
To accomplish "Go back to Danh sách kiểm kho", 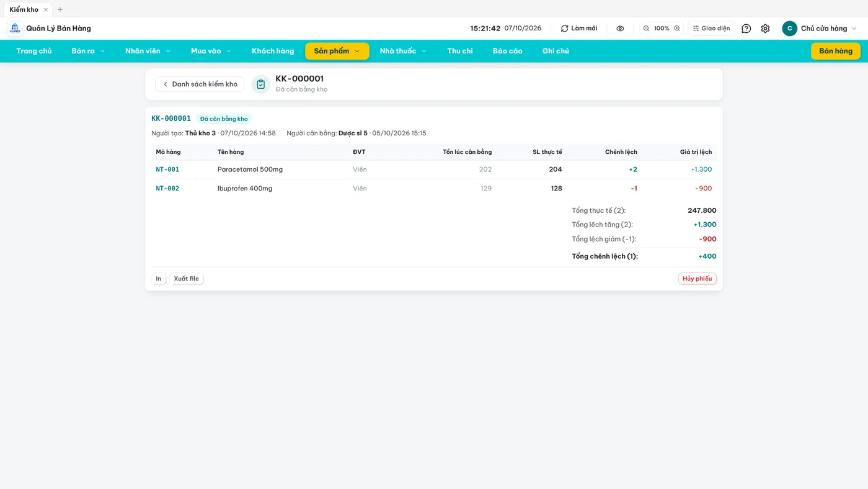I will tap(200, 84).
